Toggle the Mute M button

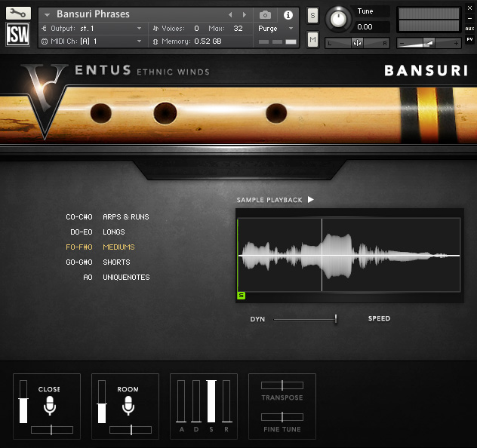coord(312,39)
